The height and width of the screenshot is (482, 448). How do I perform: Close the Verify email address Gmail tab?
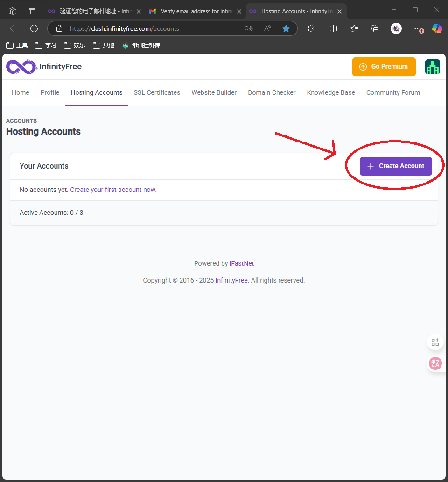pyautogui.click(x=239, y=11)
